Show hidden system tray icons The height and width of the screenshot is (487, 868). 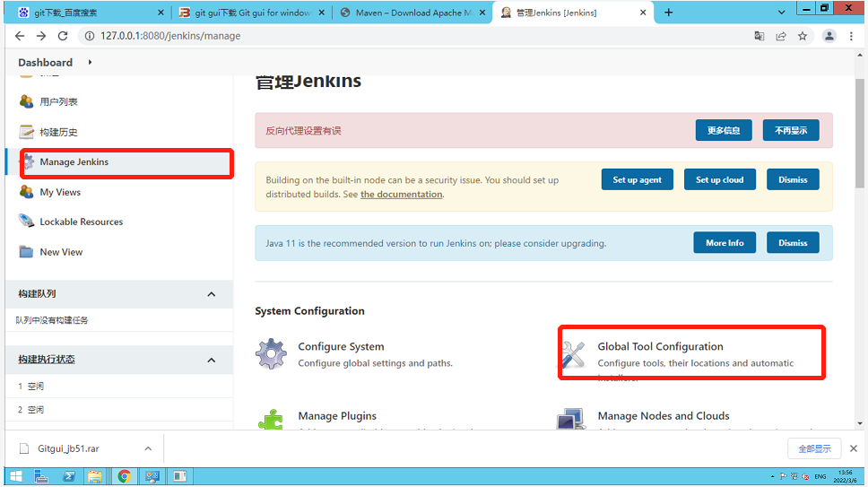pyautogui.click(x=772, y=476)
